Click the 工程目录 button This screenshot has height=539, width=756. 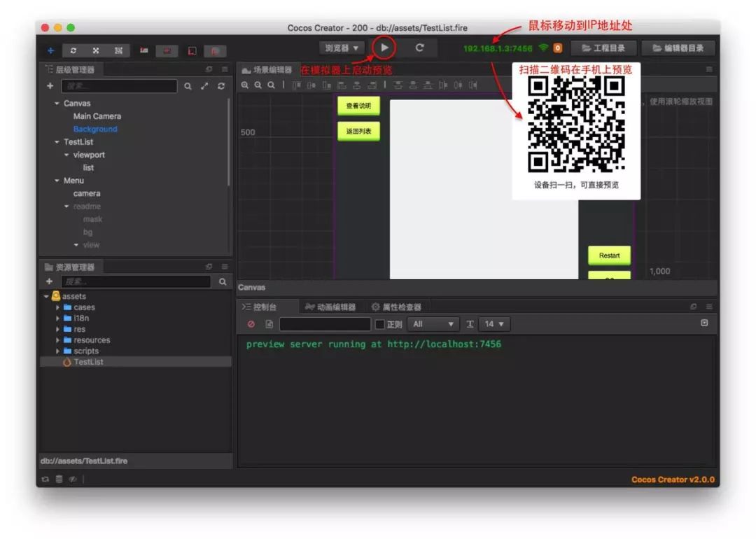tap(603, 48)
